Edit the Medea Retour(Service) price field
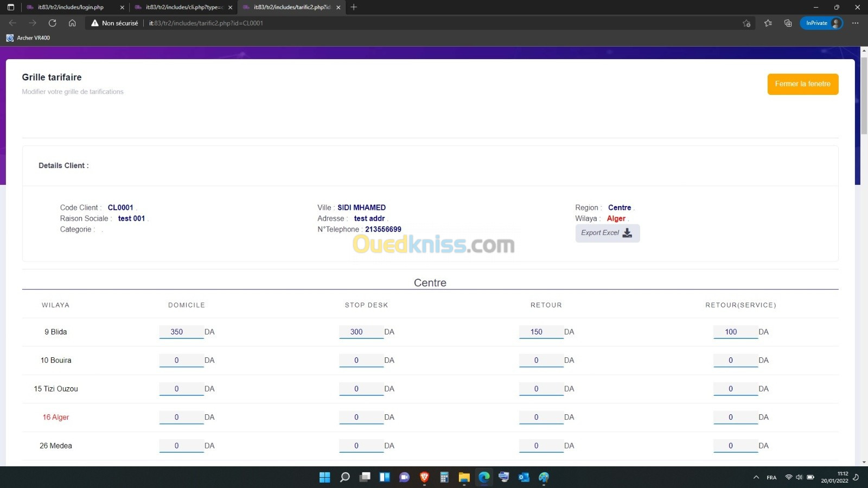 pos(736,446)
